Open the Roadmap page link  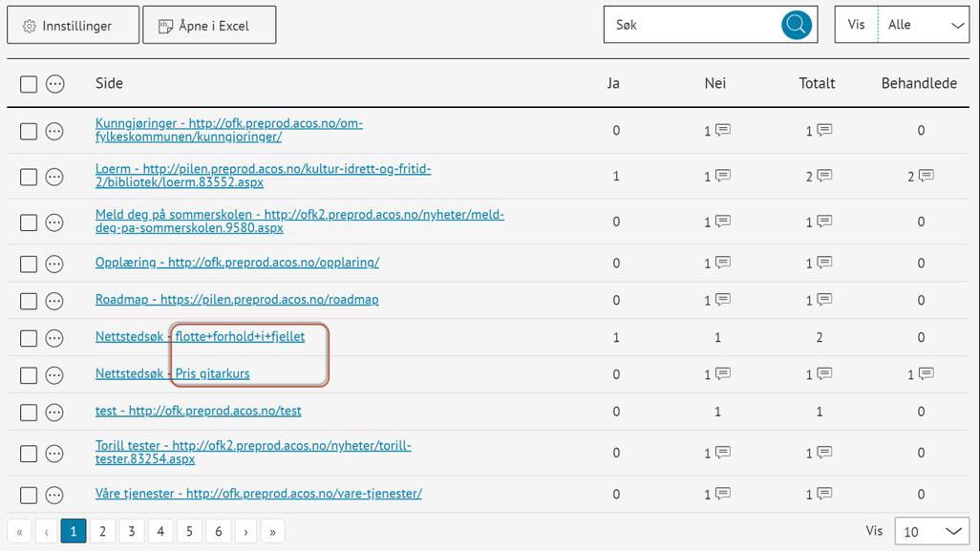(x=237, y=300)
